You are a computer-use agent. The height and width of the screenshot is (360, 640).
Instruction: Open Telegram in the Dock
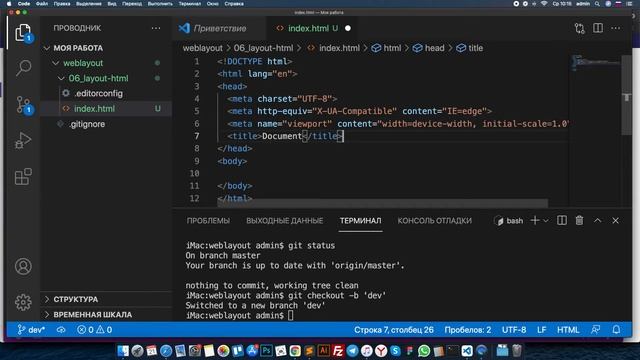pyautogui.click(x=352, y=351)
